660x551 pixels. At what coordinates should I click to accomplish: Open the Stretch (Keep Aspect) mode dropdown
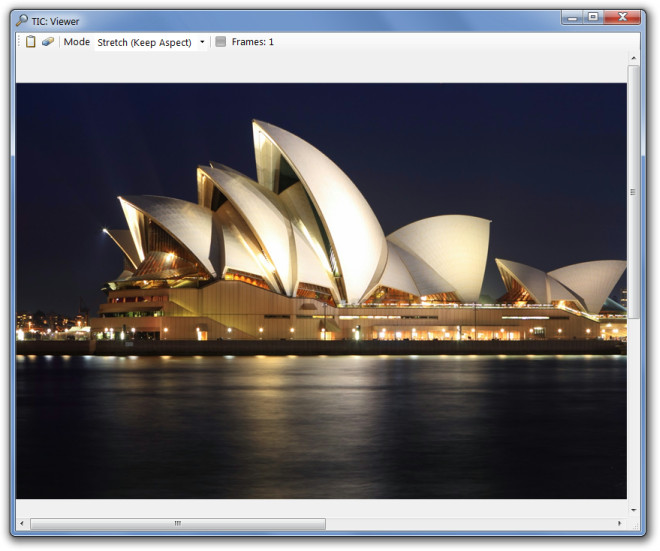click(151, 42)
